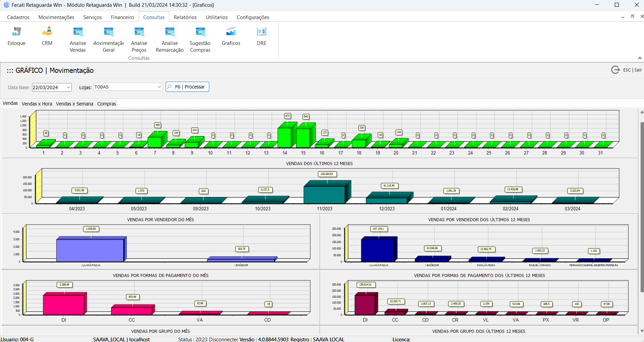Expand the Data Base date dropdown
This screenshot has height=342, width=644.
68,87
